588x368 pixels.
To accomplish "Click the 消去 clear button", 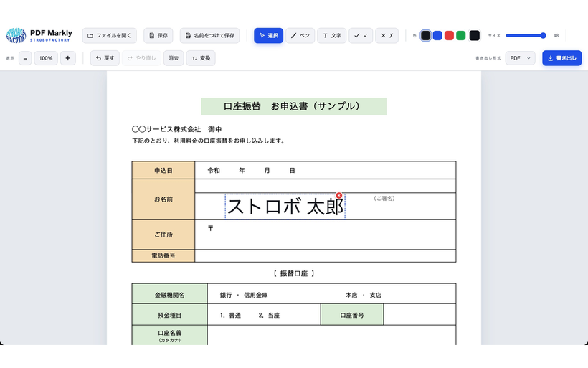I will click(174, 58).
